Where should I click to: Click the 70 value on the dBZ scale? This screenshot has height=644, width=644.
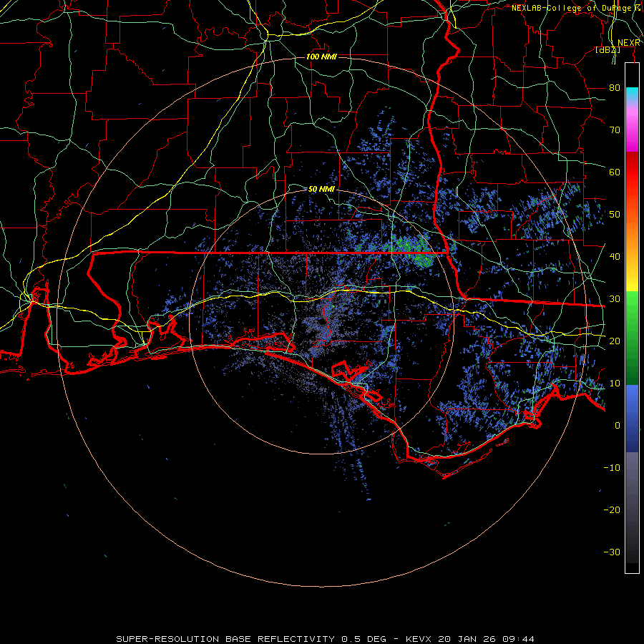(x=615, y=130)
